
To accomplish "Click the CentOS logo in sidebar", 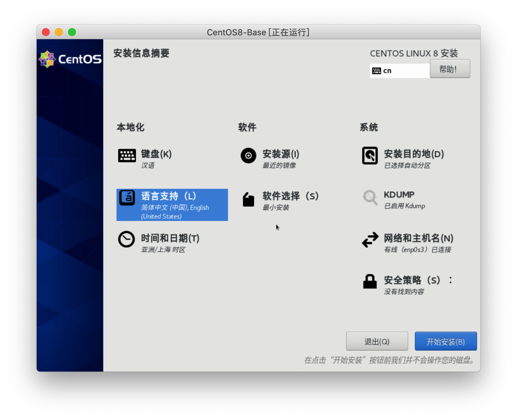I will tap(70, 59).
